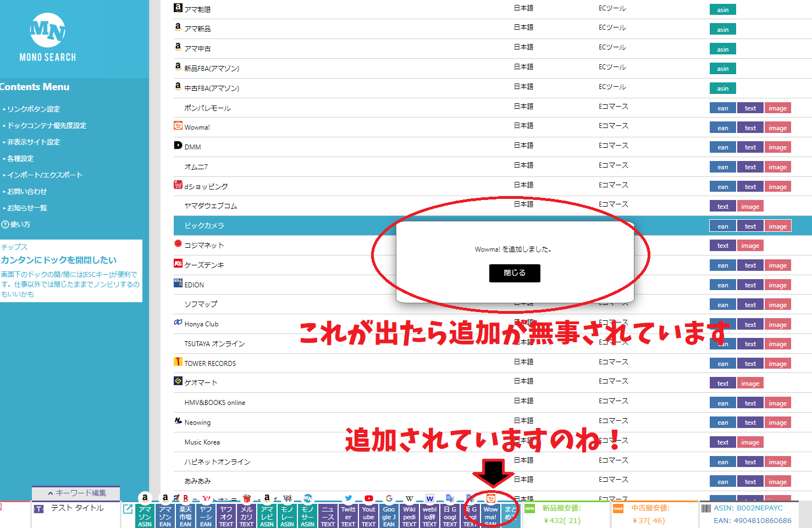Click asin button for 新品FBA(アマゾン)
This screenshot has width=812, height=528.
coord(722,69)
